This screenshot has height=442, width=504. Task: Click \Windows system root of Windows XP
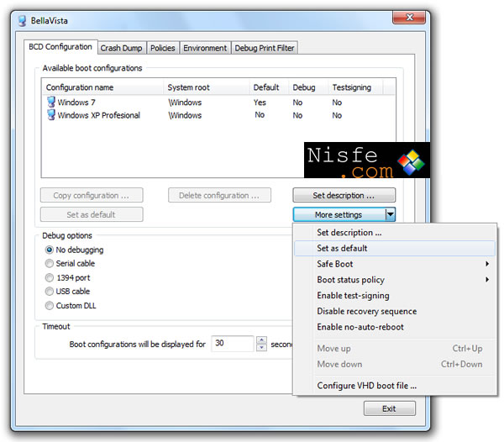185,115
